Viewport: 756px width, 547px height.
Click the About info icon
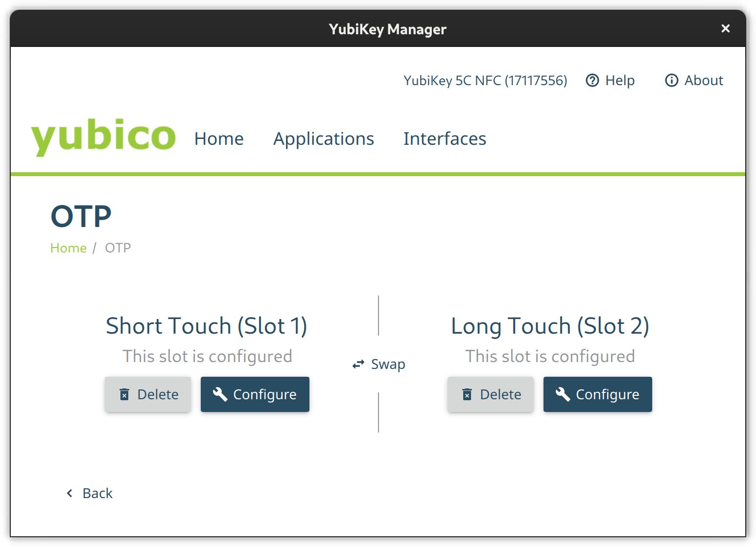(672, 80)
